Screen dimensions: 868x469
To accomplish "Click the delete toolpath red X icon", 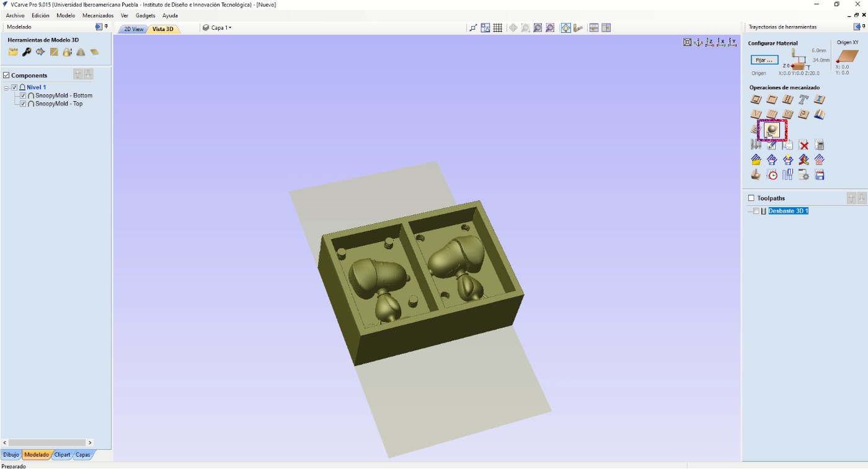I will 804,145.
